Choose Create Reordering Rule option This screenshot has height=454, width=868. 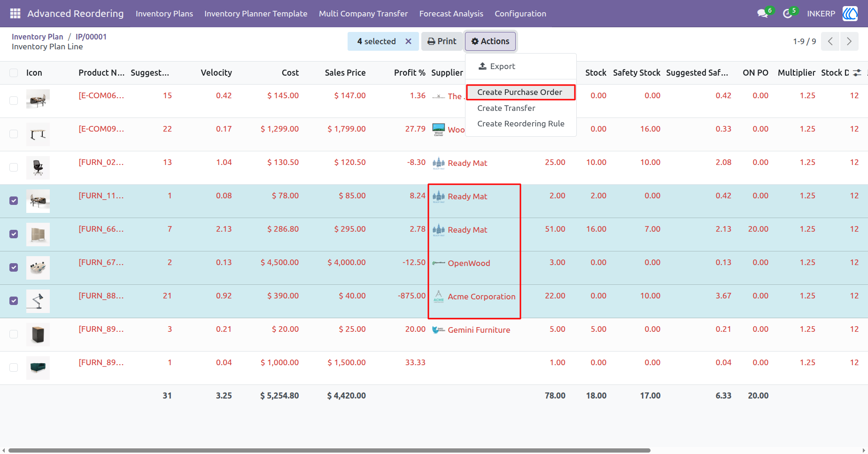click(x=521, y=124)
